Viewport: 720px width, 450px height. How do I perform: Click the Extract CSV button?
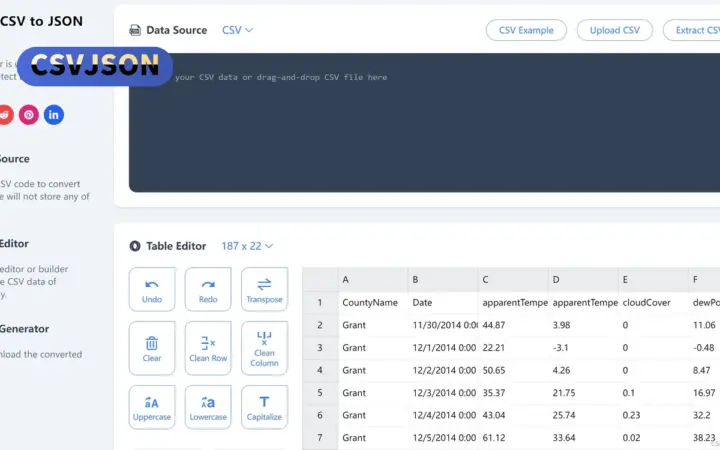(692, 30)
